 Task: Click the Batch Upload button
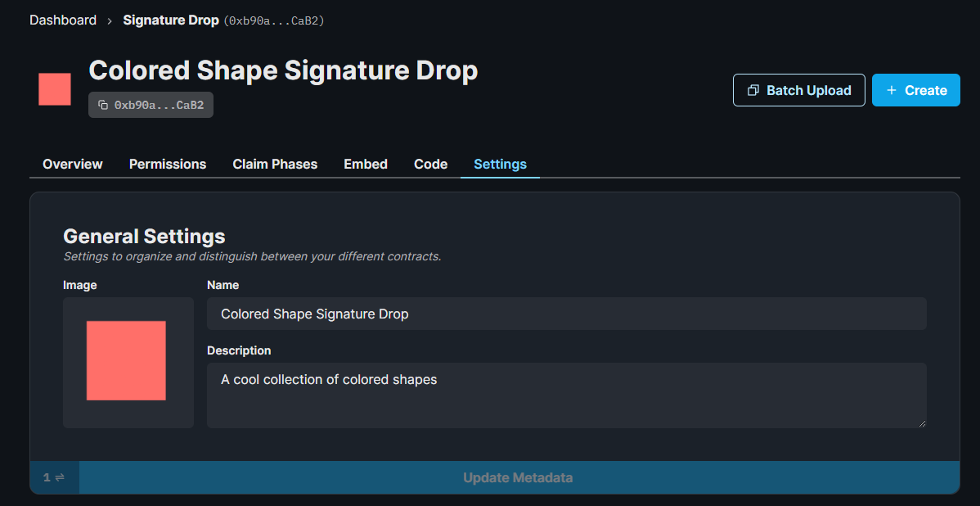[798, 90]
